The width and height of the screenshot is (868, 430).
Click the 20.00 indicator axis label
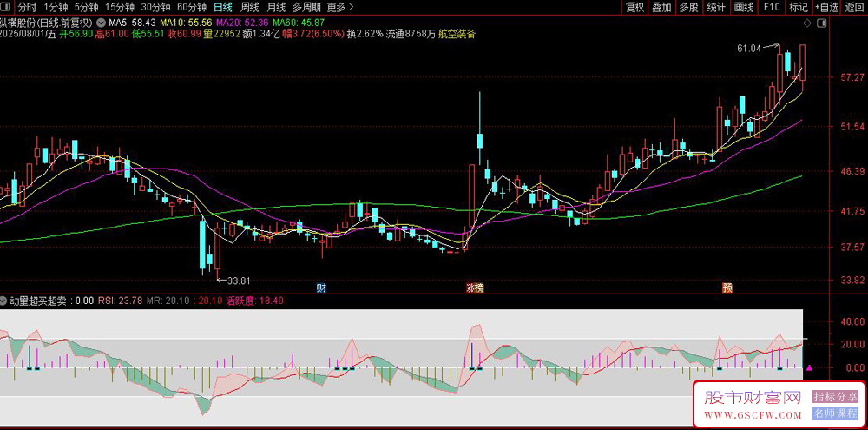pyautogui.click(x=852, y=345)
